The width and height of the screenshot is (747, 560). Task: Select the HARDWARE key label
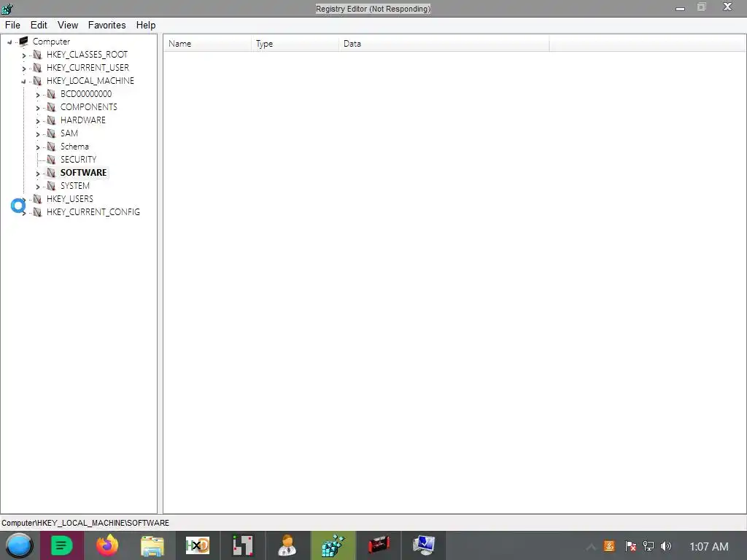point(83,120)
